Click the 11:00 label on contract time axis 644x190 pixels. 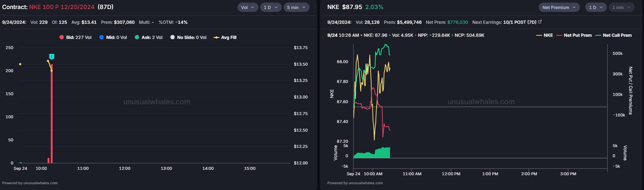(83, 168)
